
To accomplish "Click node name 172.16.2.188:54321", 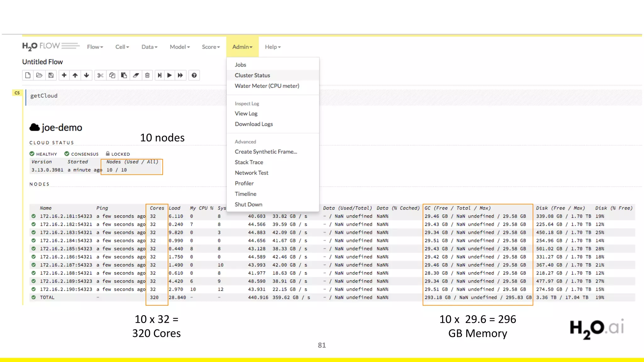I will coord(66,273).
